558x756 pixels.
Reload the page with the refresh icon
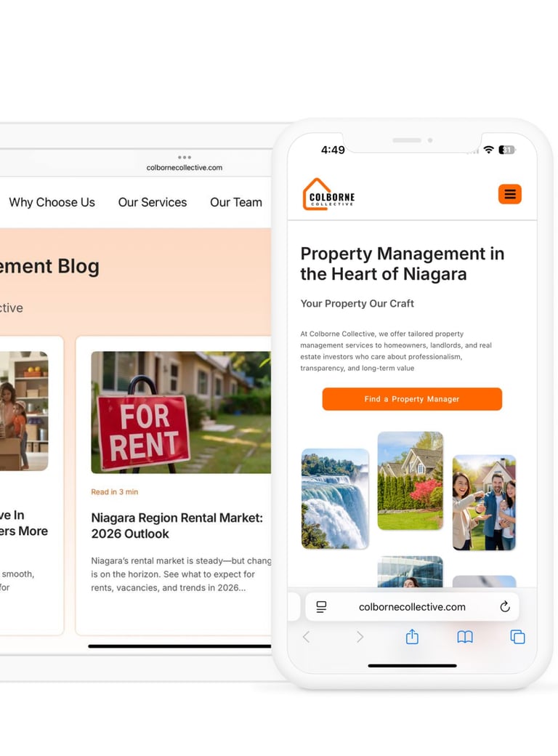[x=504, y=606]
